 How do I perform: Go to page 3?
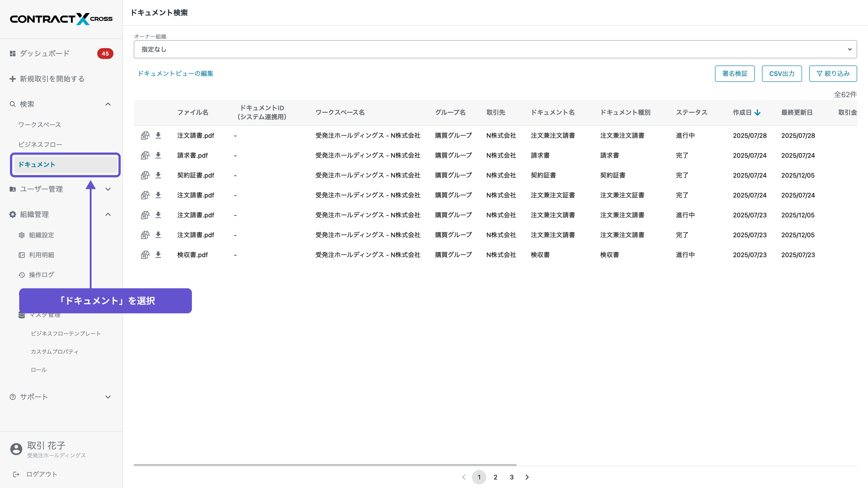512,477
